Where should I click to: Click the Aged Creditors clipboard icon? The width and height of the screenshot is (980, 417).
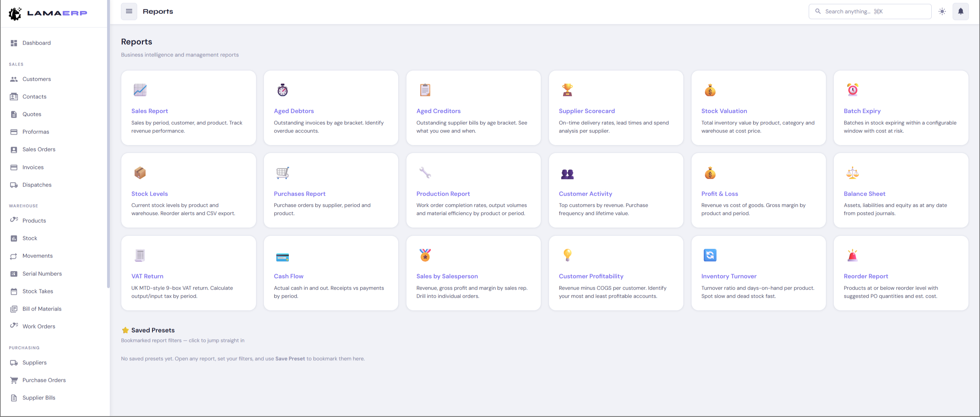(x=425, y=90)
